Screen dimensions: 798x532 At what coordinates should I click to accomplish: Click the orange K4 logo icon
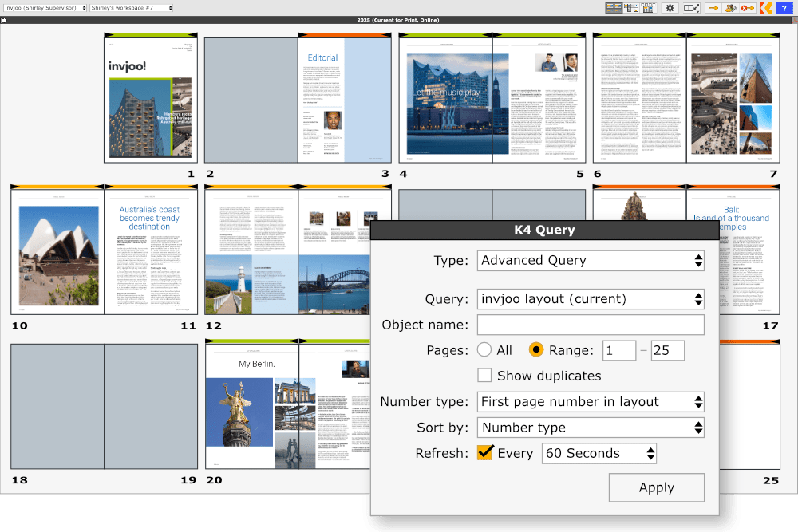[x=765, y=8]
